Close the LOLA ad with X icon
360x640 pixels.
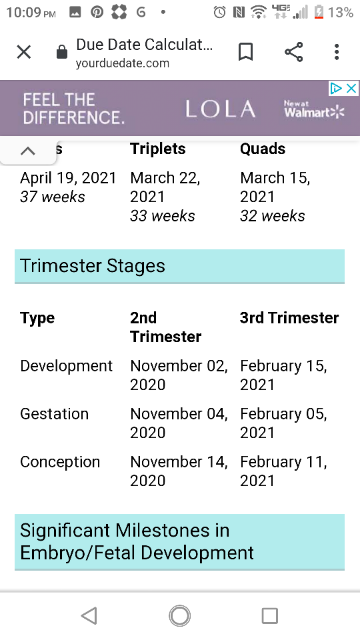point(351,88)
